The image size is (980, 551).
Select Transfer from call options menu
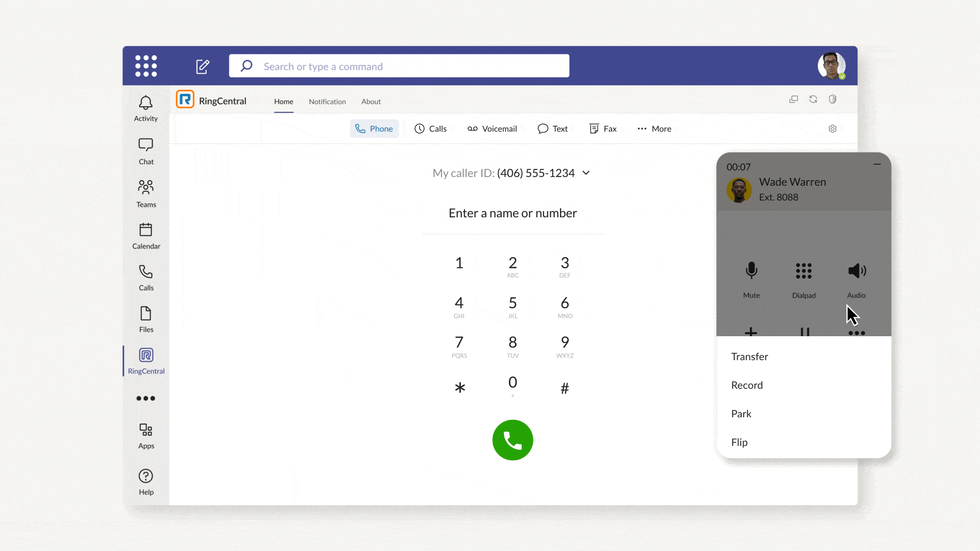coord(749,356)
